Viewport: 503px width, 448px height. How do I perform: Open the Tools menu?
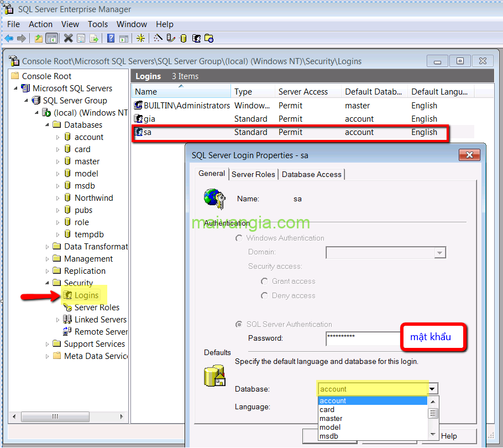(98, 24)
